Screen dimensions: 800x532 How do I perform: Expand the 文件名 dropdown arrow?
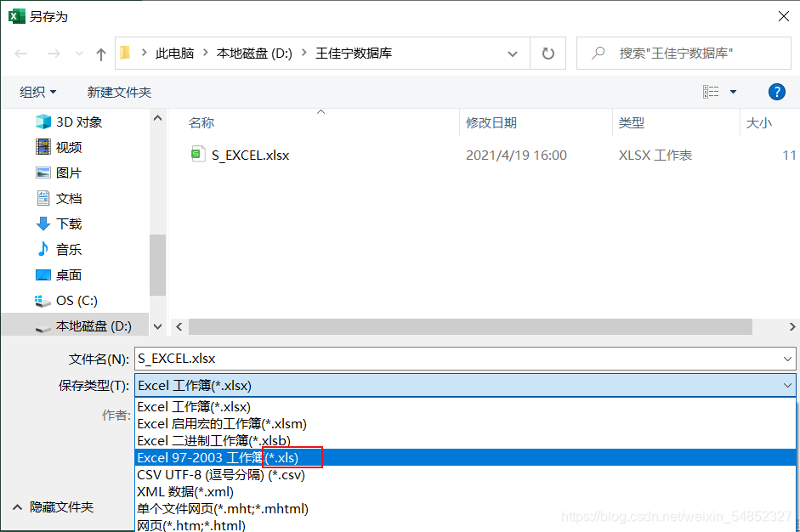pos(787,359)
